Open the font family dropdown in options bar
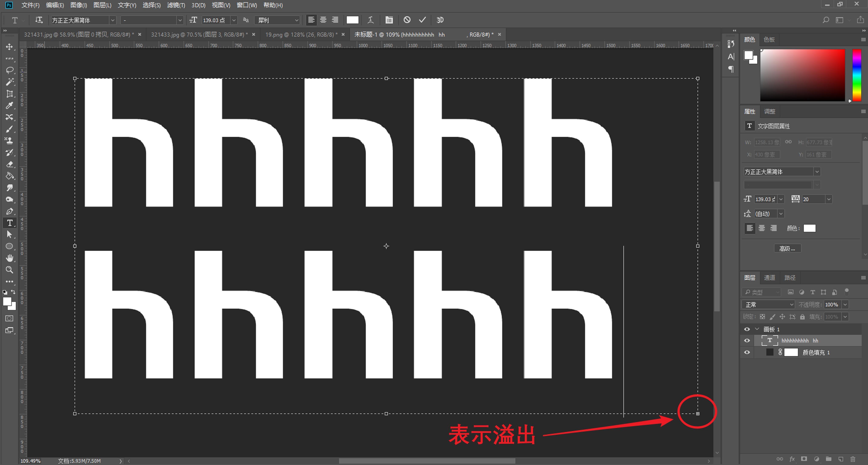Screen dimensions: 868x465 pyautogui.click(x=113, y=20)
